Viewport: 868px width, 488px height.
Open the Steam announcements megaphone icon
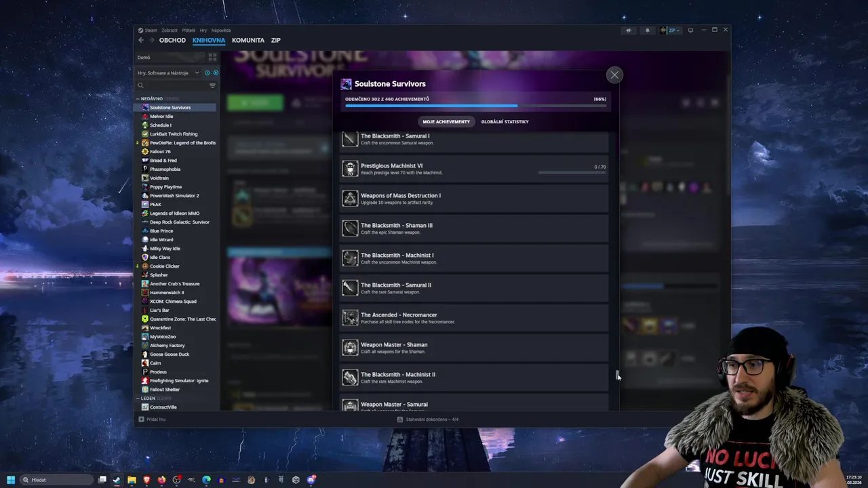629,30
